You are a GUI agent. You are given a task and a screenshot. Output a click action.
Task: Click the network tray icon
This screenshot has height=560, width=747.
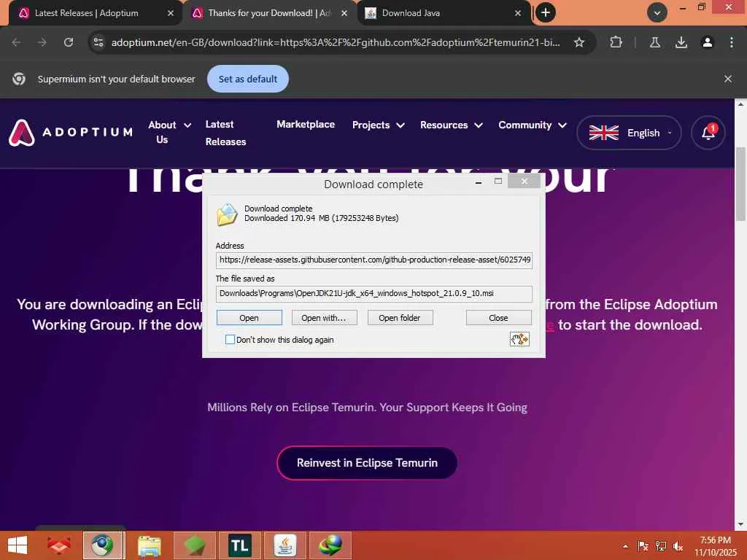point(660,545)
